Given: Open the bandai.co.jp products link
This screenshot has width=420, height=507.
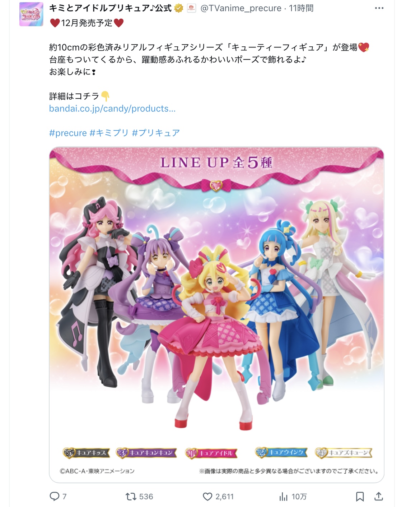Looking at the screenshot, I should (112, 109).
